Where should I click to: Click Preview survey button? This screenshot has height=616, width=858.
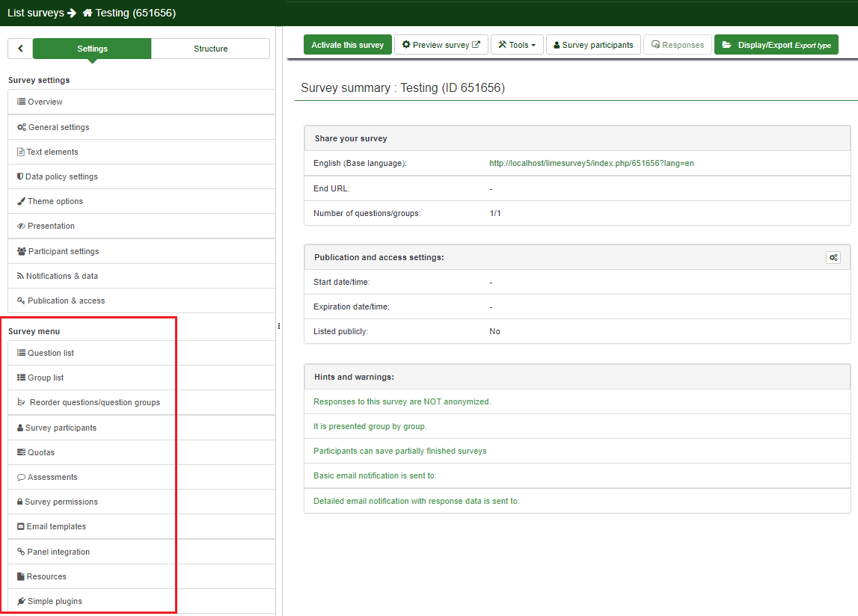[x=441, y=45]
